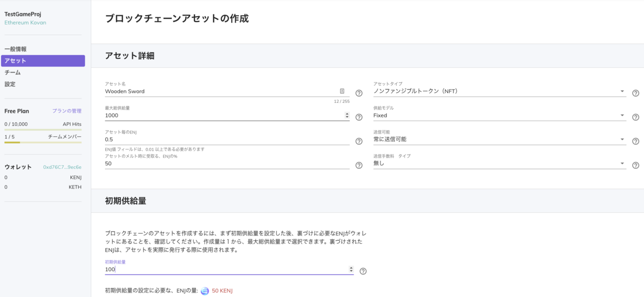Click the チームメンバー usage bar
Image resolution: width=644 pixels, height=297 pixels.
point(43,143)
